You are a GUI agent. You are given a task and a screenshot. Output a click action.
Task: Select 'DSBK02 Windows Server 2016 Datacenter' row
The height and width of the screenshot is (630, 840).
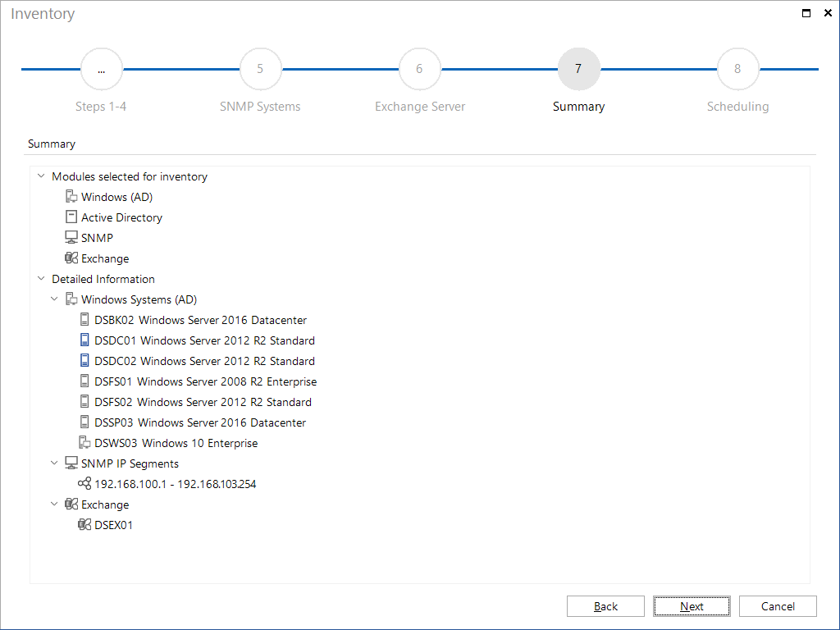point(200,320)
